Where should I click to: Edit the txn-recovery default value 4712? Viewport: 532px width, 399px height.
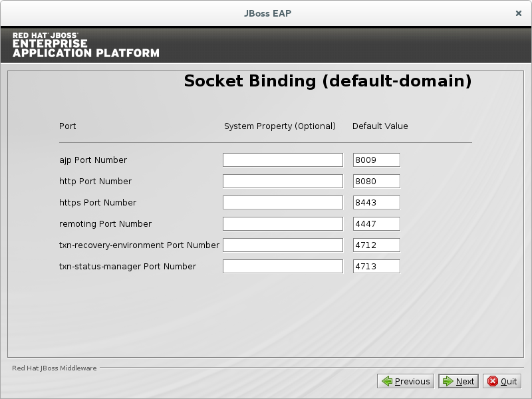point(376,245)
